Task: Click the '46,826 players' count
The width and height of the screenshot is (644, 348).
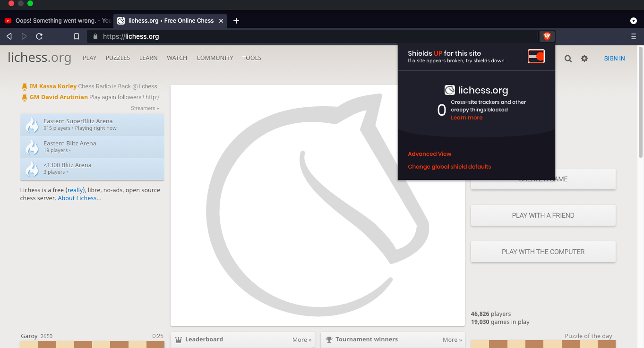Action: point(491,314)
